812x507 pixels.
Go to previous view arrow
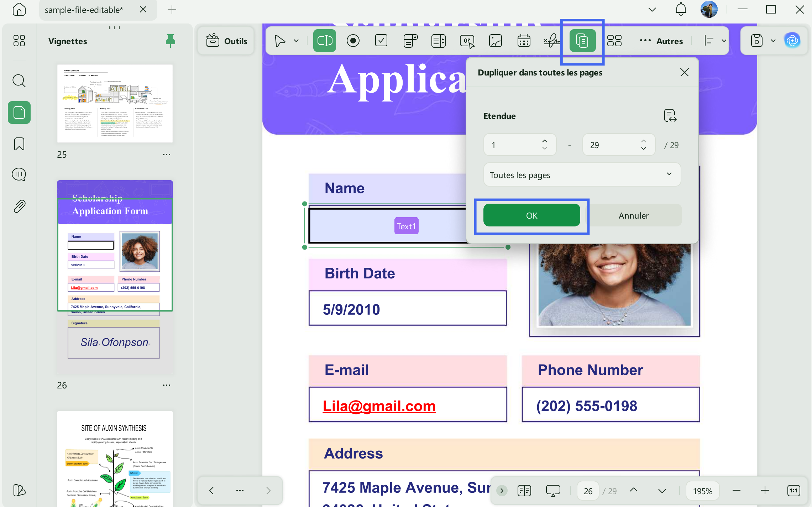click(211, 491)
